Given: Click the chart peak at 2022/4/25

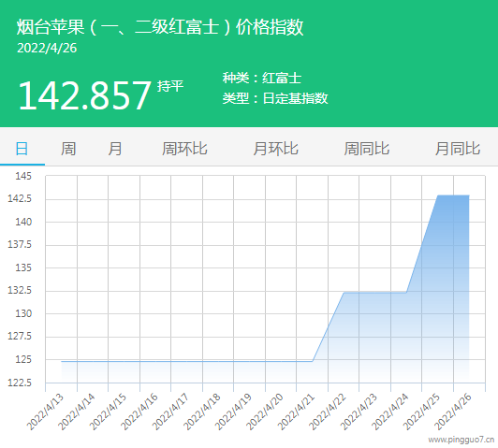Looking at the screenshot, I should click(x=438, y=195).
